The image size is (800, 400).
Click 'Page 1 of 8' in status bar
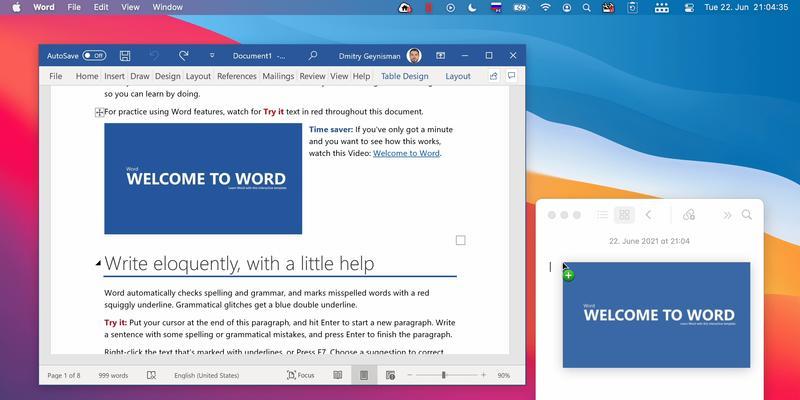64,376
